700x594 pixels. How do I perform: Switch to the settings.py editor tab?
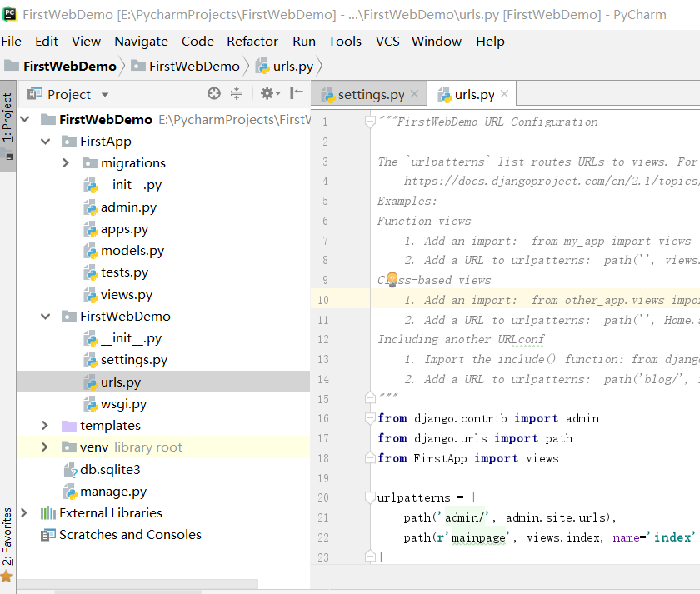369,94
